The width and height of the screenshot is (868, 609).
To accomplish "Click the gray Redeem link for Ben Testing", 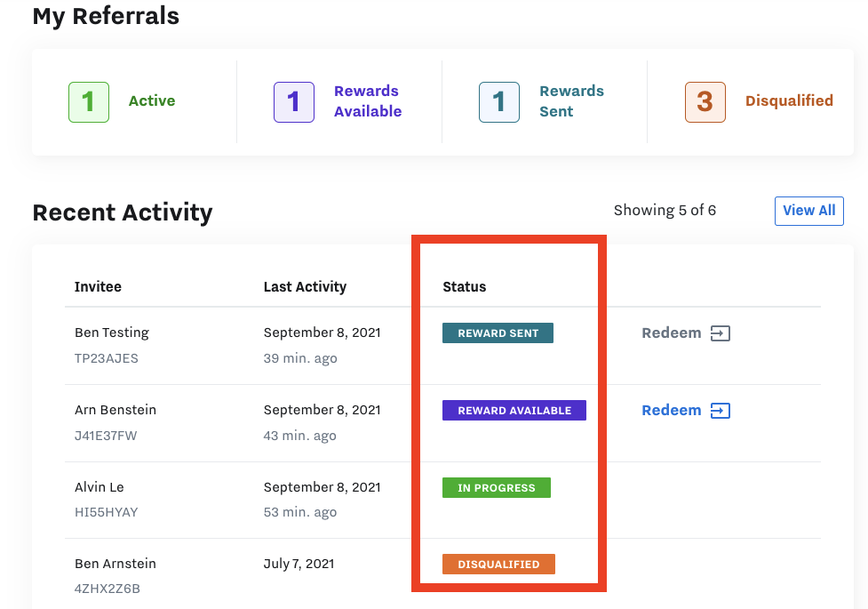I will [x=672, y=333].
